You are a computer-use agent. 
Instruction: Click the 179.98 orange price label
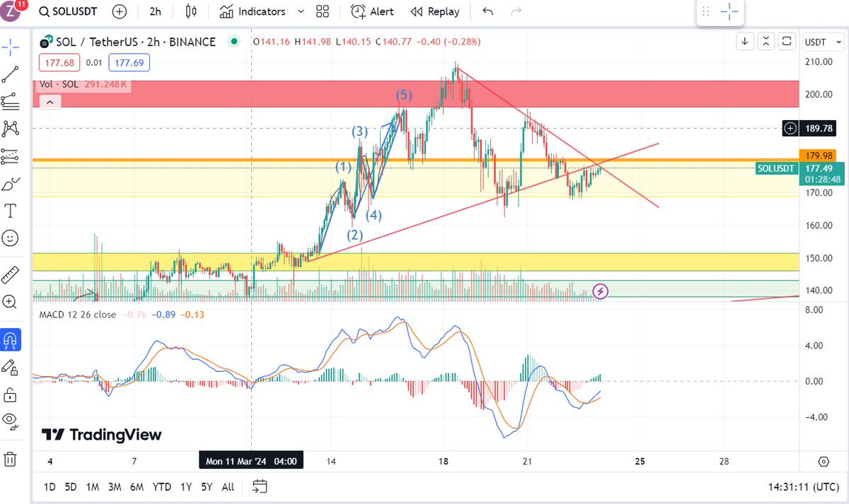coord(820,155)
